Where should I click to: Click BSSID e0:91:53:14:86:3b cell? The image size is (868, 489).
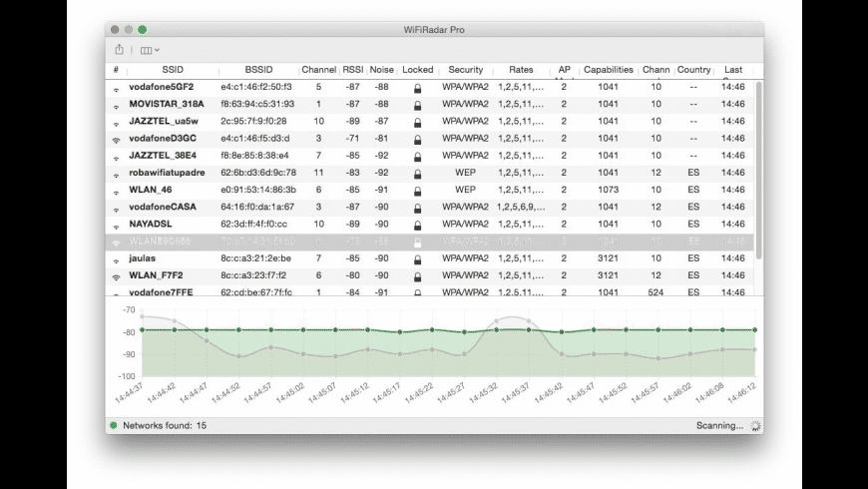(258, 190)
